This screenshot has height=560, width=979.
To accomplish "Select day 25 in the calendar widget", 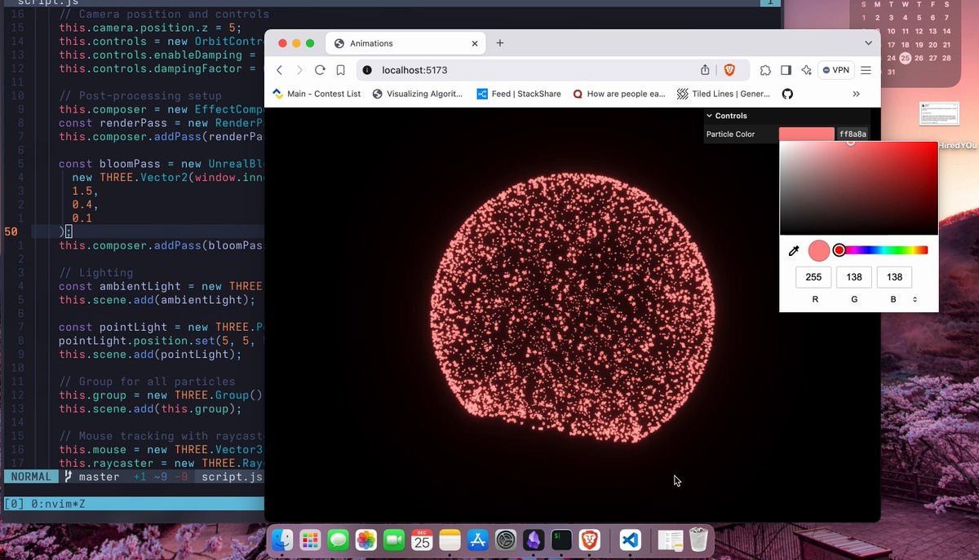I will pyautogui.click(x=905, y=58).
